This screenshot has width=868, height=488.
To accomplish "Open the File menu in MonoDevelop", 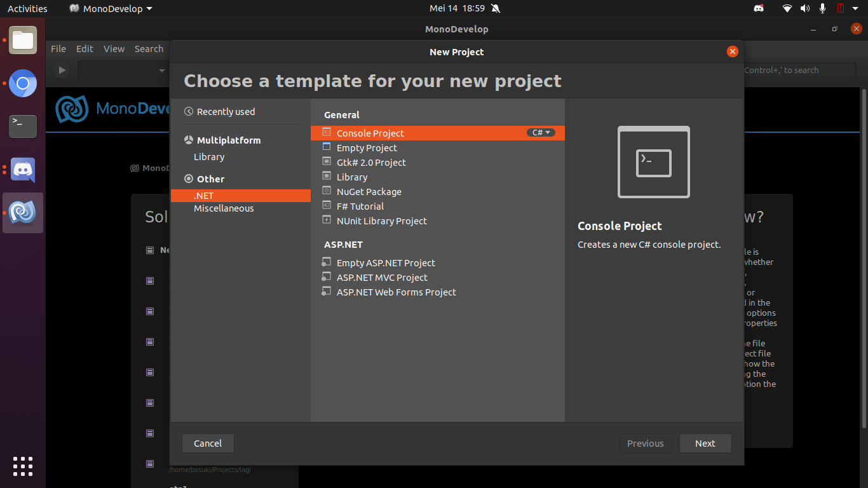I will 58,48.
